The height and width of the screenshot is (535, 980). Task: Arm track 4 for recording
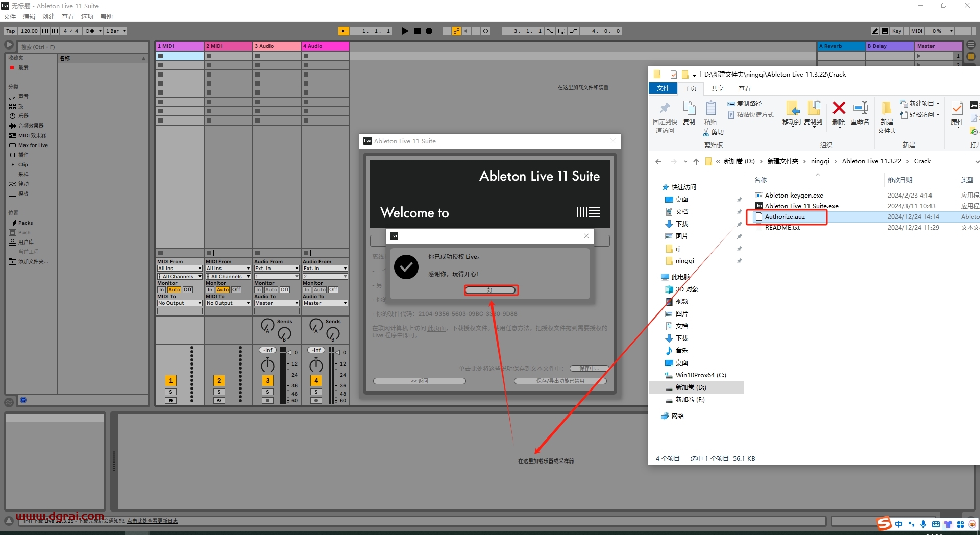(x=316, y=400)
